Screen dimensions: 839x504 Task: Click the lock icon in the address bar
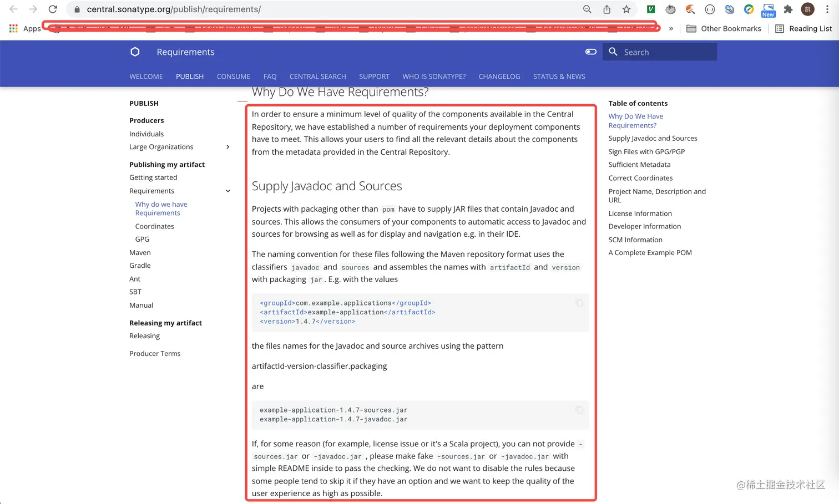pyautogui.click(x=77, y=9)
